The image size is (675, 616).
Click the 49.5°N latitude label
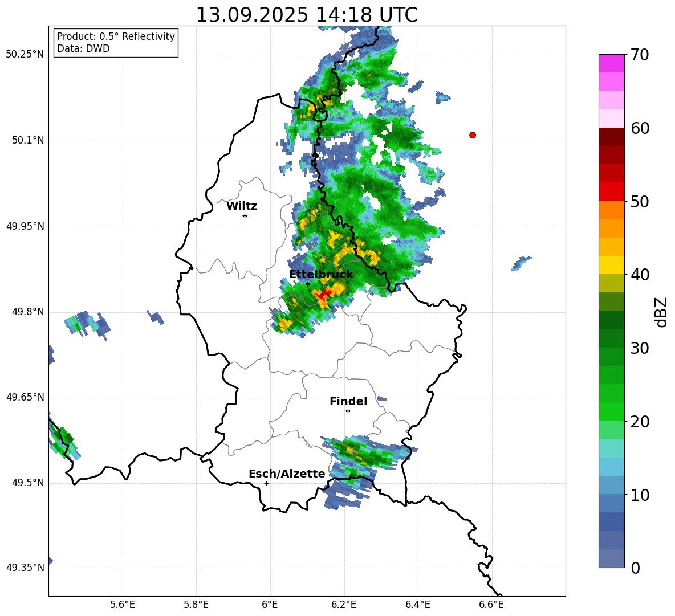27,483
